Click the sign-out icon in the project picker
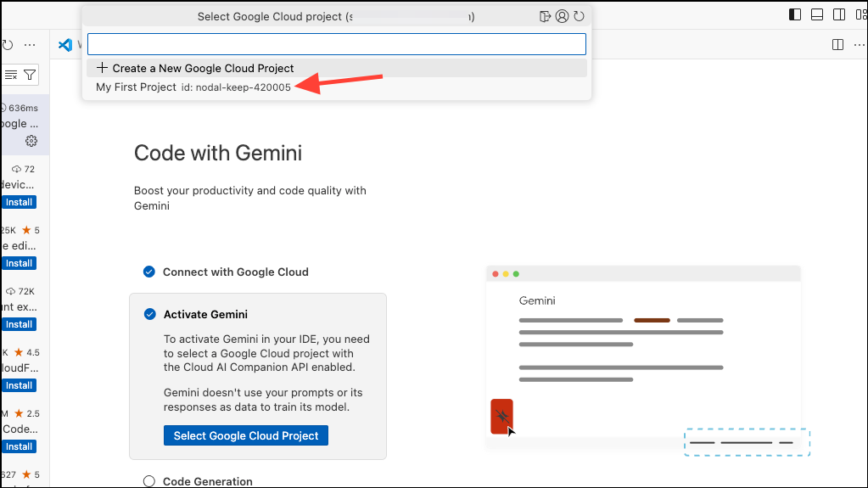The height and width of the screenshot is (488, 868). point(546,16)
